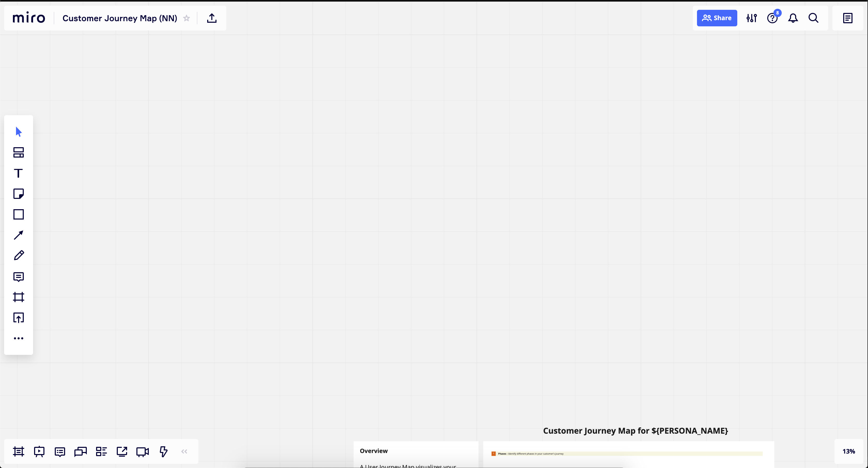The width and height of the screenshot is (868, 468).
Task: Open comments list in bottom toolbar
Action: pyautogui.click(x=60, y=451)
